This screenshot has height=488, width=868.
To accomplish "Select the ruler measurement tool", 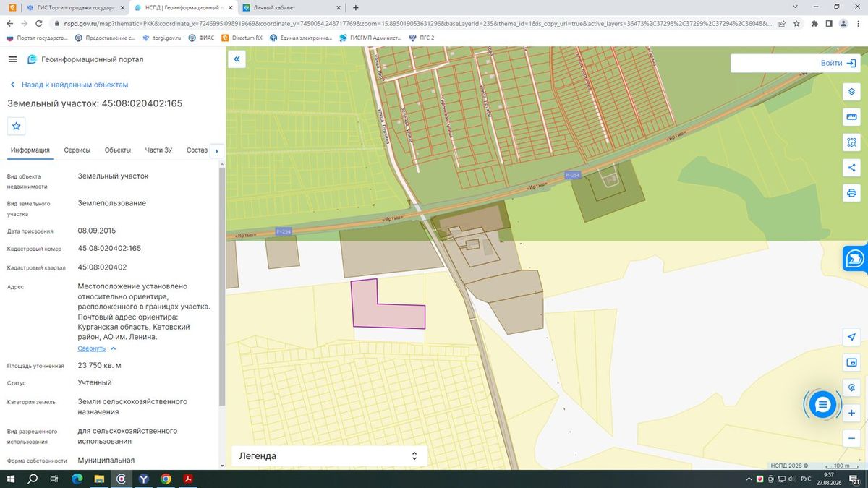I will click(851, 117).
